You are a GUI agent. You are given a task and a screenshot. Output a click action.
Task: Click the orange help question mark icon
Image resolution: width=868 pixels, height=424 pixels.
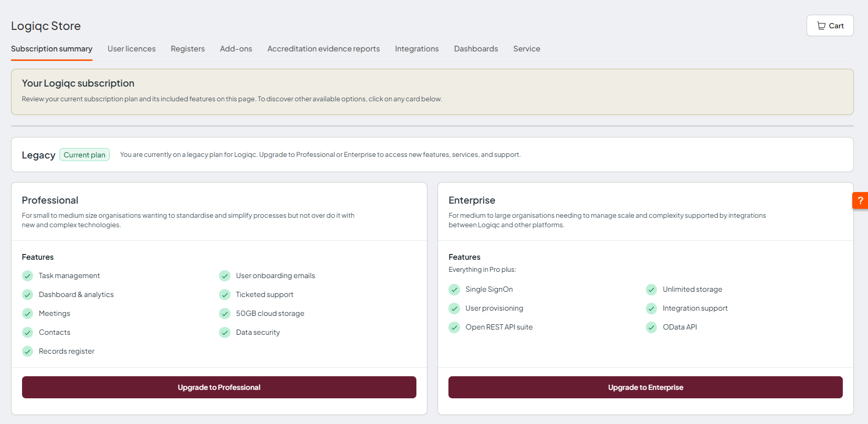tap(860, 200)
